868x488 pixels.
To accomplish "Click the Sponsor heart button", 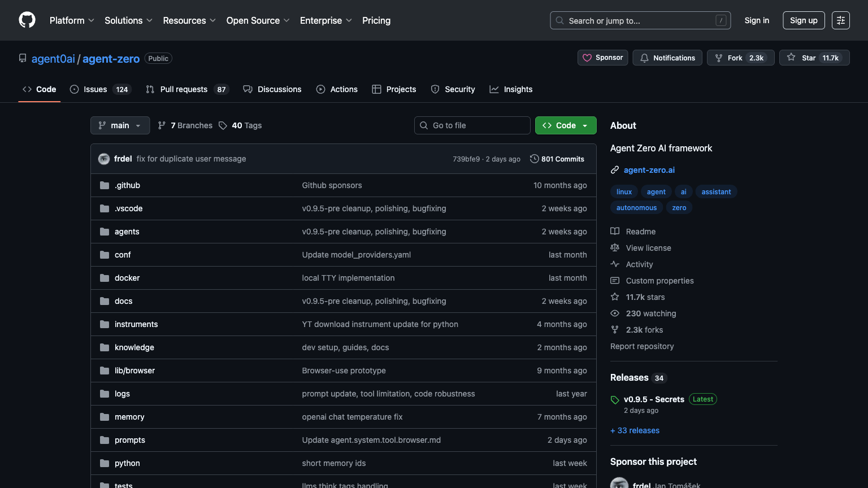I will point(602,58).
